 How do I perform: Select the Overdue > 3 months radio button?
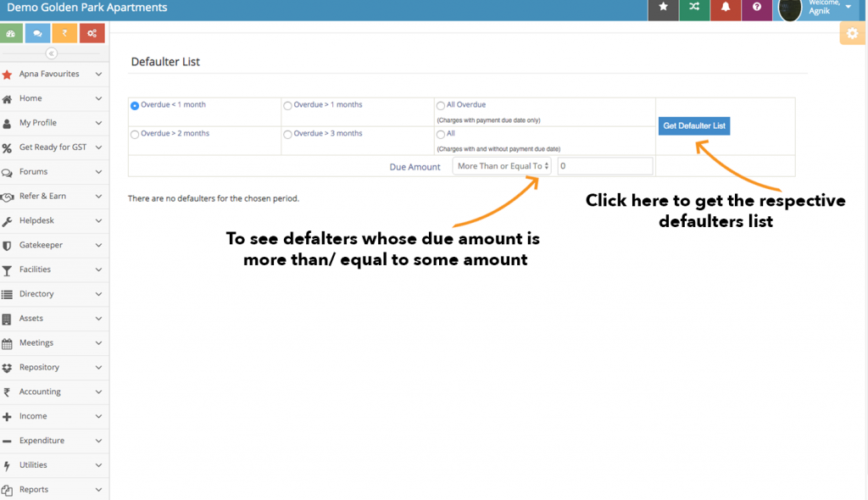click(x=287, y=133)
